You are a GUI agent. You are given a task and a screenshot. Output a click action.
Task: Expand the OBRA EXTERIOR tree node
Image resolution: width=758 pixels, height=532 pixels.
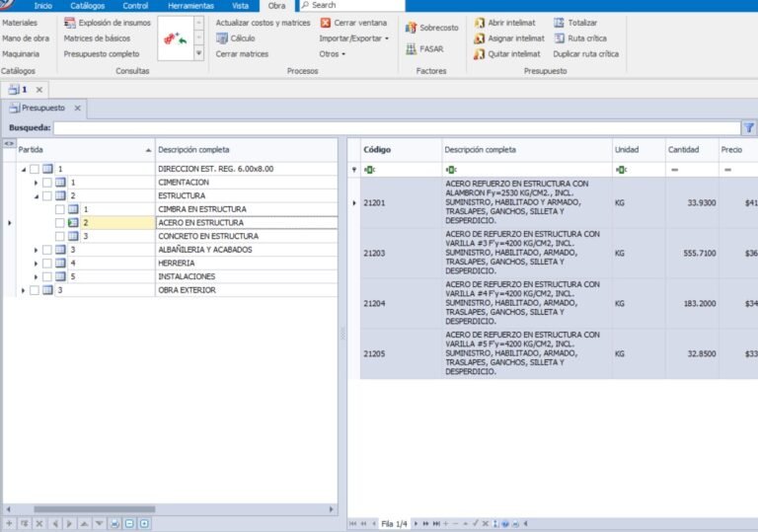pyautogui.click(x=24, y=290)
